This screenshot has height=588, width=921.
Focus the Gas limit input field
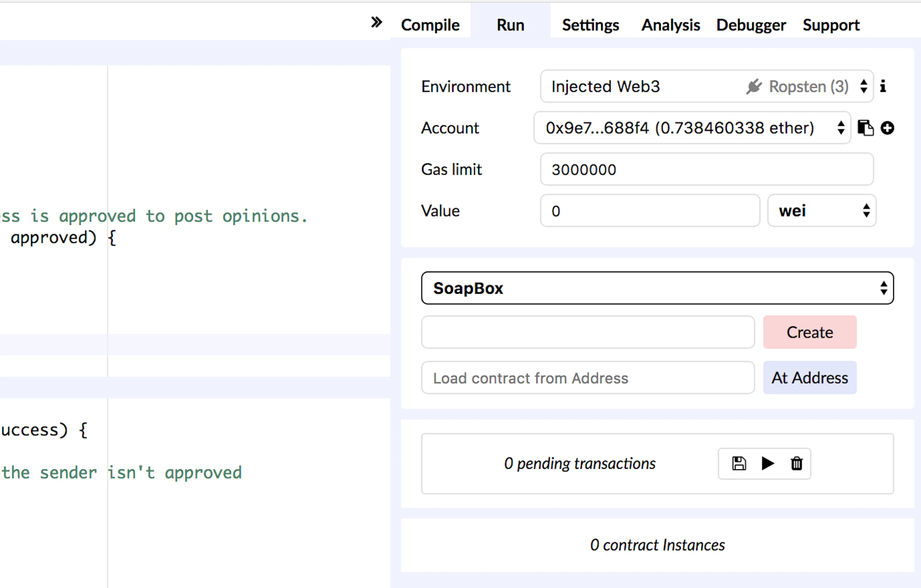pyautogui.click(x=706, y=169)
